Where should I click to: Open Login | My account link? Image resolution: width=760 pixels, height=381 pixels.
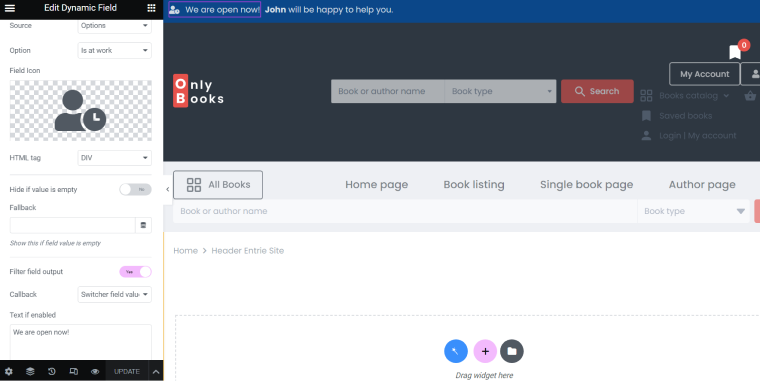pos(697,136)
